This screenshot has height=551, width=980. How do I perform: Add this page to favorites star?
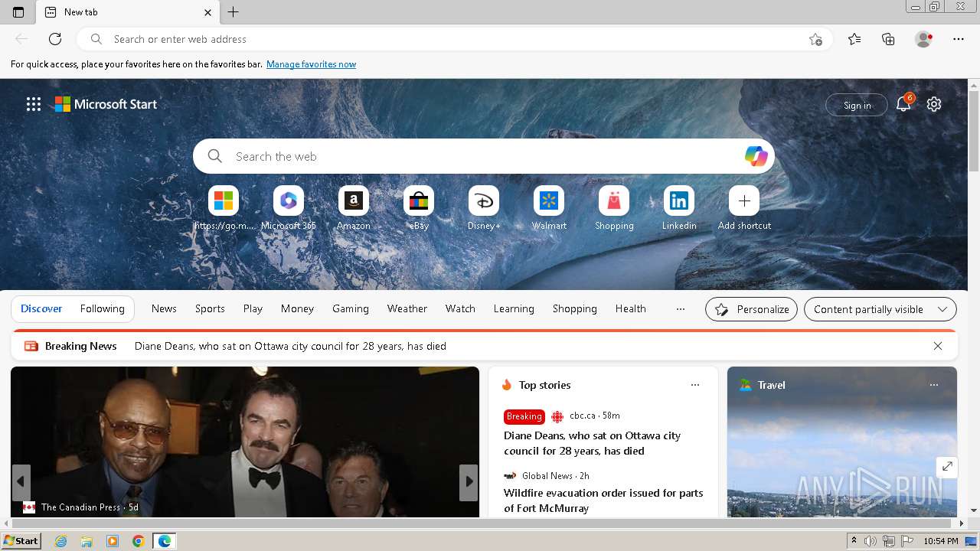point(815,39)
